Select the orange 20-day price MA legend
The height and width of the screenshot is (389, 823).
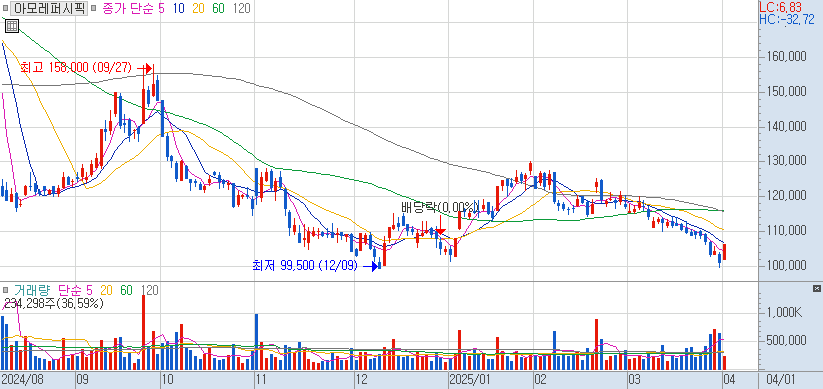coord(199,8)
